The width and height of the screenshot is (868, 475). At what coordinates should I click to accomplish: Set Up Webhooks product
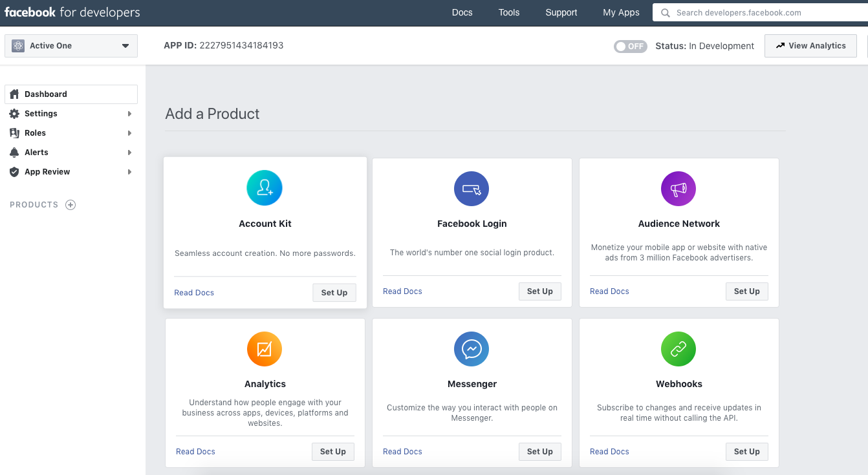point(747,452)
